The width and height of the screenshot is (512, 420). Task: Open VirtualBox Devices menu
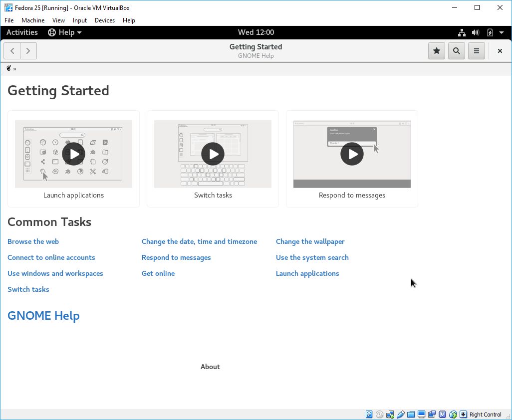pos(105,20)
